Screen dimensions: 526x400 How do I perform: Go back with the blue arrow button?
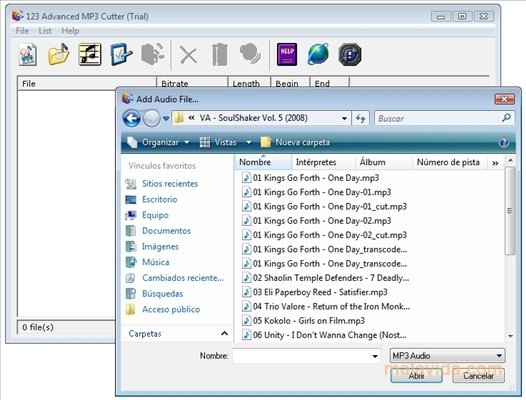[132, 118]
